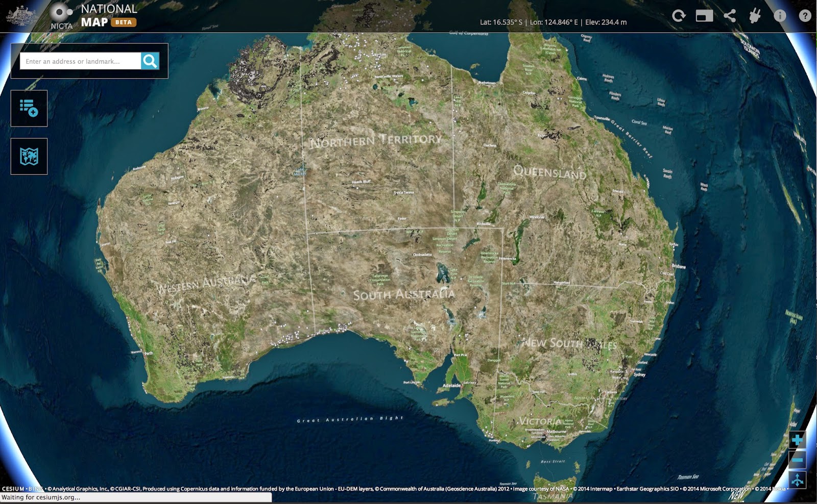Open the base map chooser icon
This screenshot has width=817, height=504.
coord(29,156)
